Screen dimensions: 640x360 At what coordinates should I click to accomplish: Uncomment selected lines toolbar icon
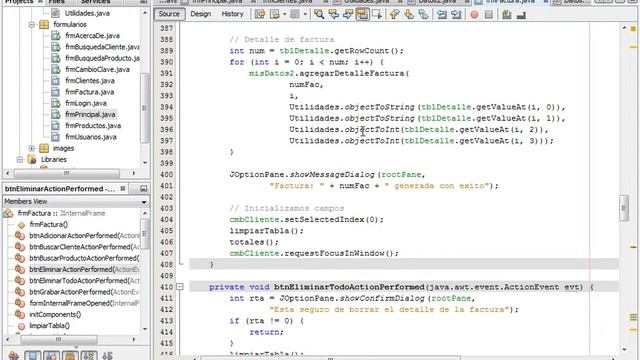[x=521, y=15]
